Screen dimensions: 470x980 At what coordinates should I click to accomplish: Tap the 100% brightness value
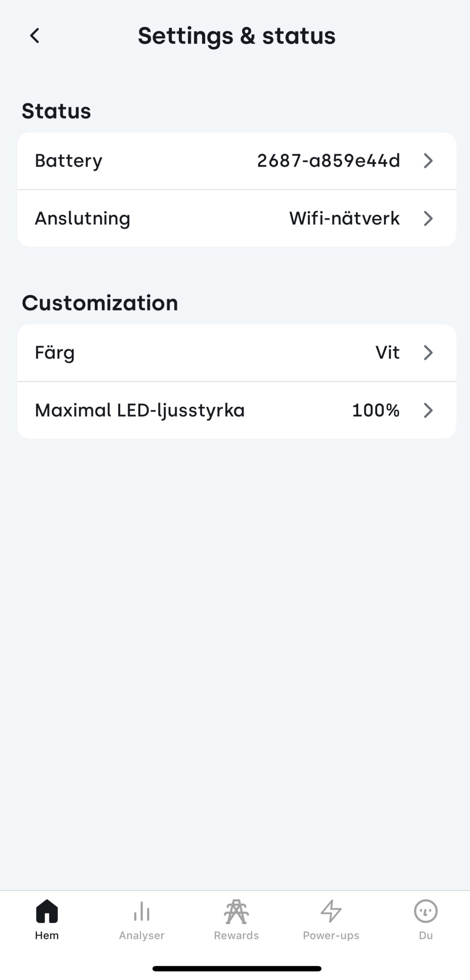pos(376,410)
